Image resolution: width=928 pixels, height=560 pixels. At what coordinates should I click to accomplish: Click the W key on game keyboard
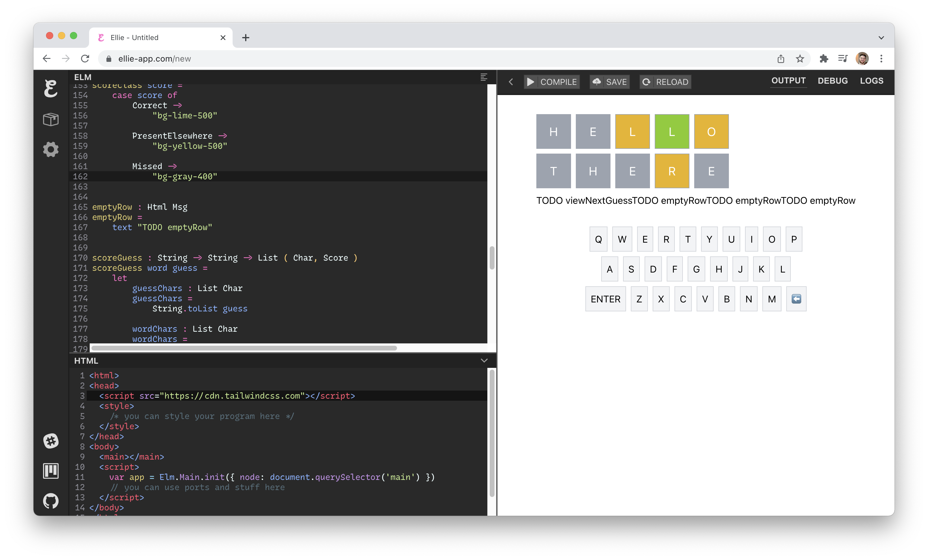coord(622,239)
